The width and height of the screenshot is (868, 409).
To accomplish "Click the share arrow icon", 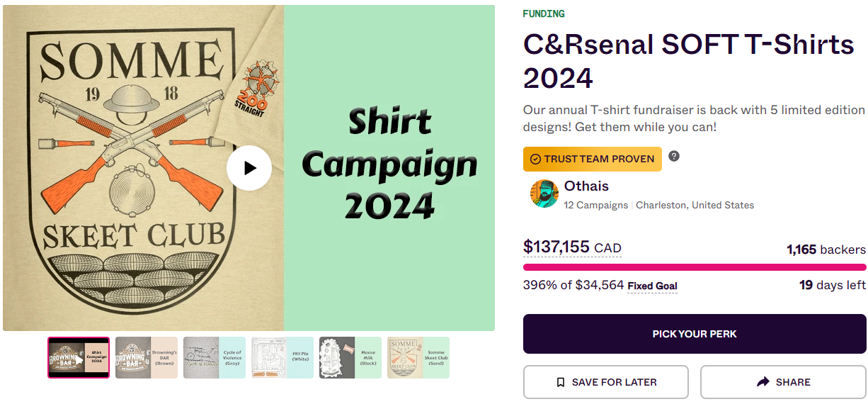I will coord(763,382).
